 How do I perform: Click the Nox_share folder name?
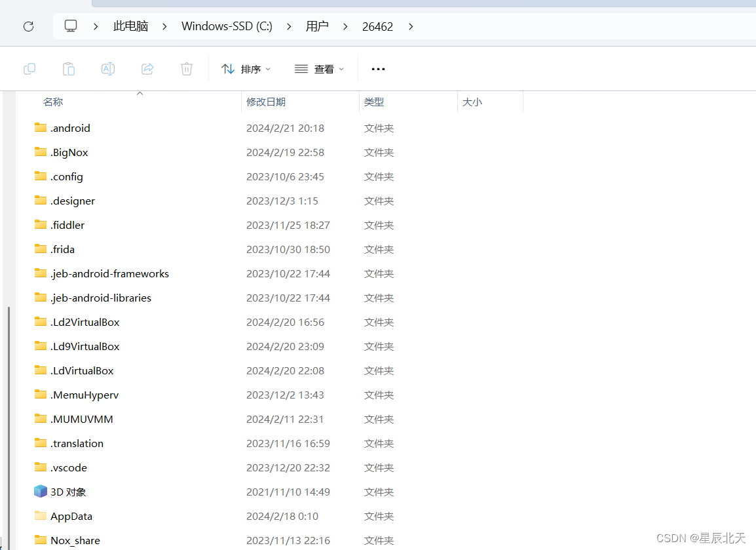click(75, 540)
